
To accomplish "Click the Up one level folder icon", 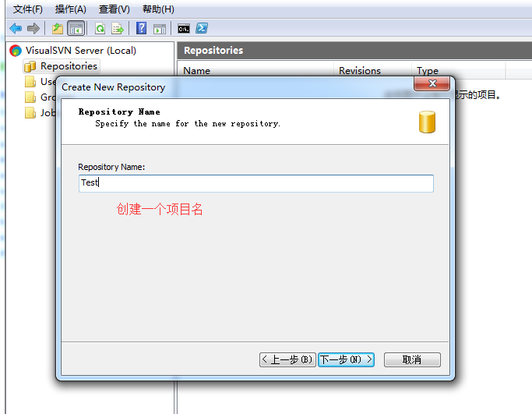I will [58, 29].
